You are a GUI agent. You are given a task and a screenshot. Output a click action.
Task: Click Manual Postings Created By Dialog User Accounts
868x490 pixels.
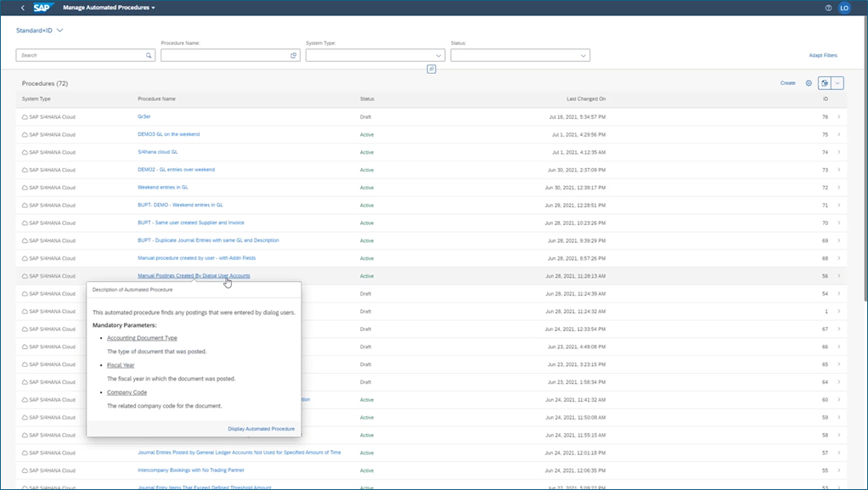[194, 276]
